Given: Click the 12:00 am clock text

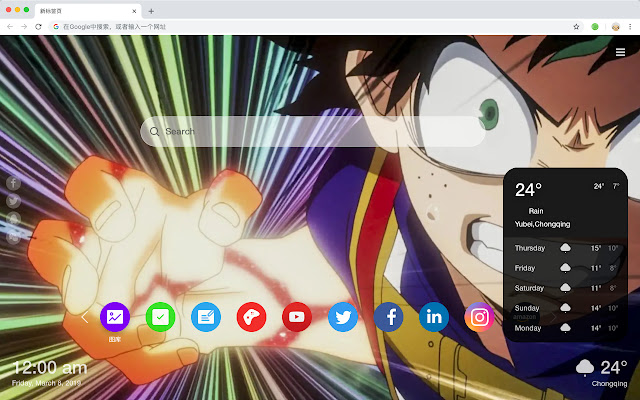Looking at the screenshot, I should [50, 368].
